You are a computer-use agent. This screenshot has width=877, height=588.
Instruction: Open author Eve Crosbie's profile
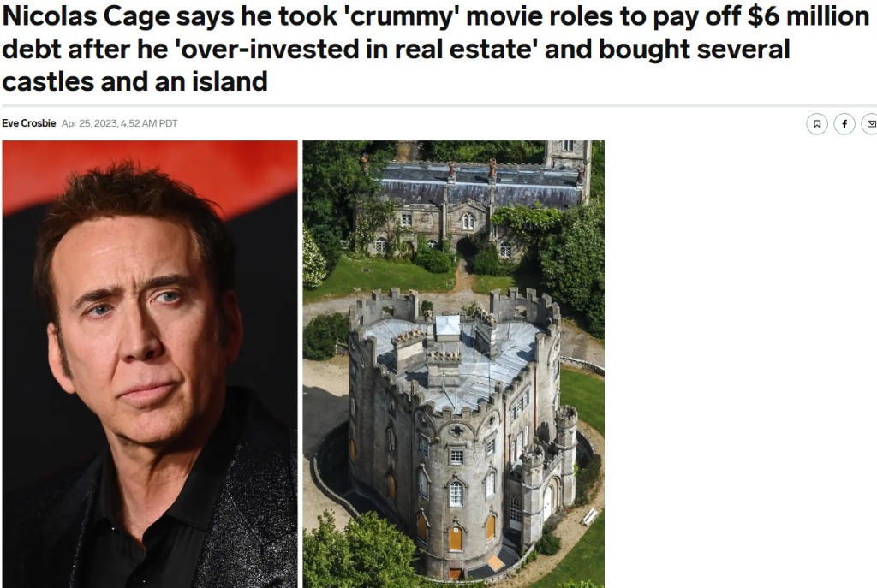28,123
